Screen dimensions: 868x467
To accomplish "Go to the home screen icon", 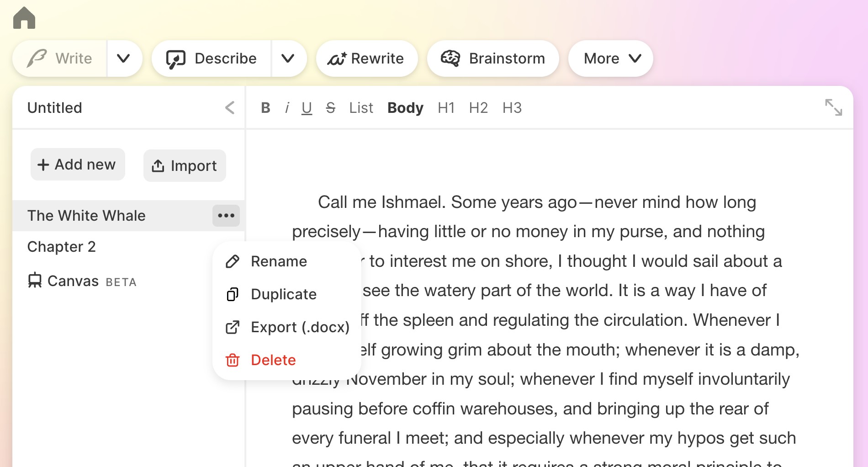I will (24, 18).
